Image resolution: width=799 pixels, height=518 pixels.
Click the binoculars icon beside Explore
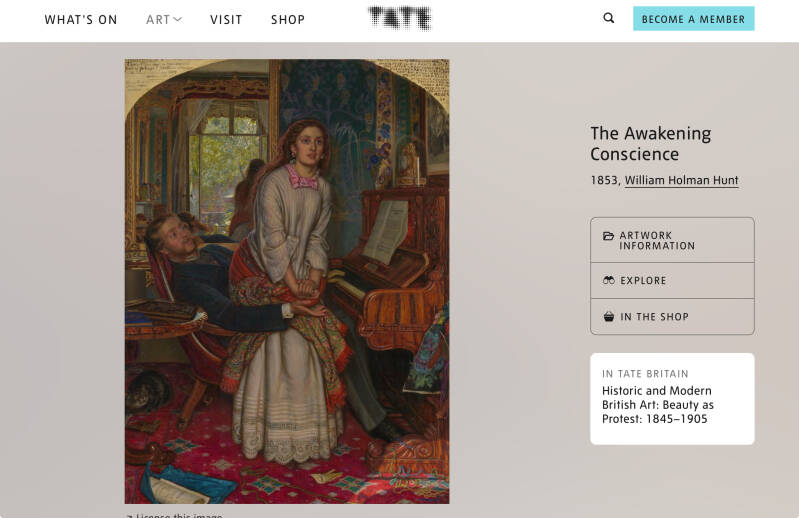point(608,281)
